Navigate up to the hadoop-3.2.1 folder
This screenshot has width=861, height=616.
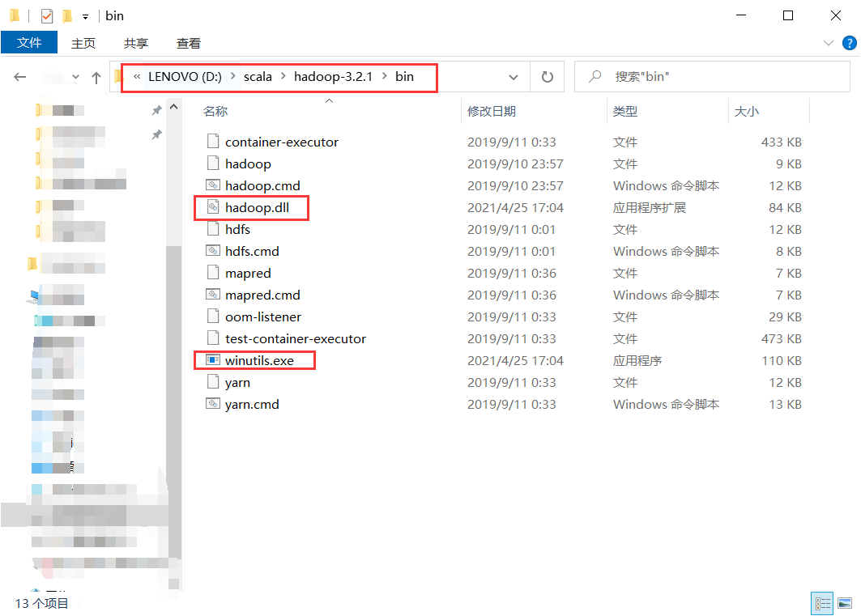tap(95, 76)
